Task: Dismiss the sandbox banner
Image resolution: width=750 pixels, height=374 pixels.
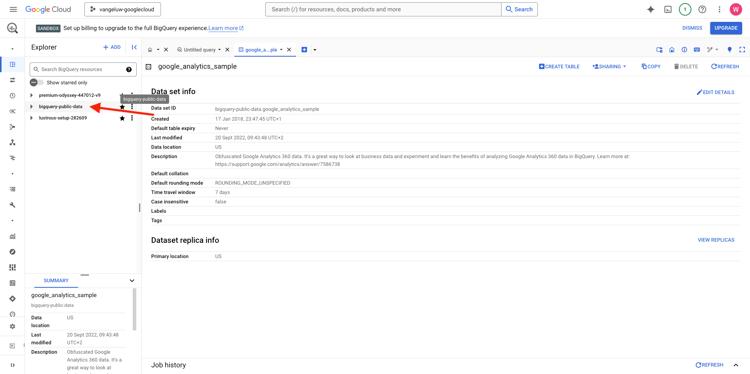Action: pos(692,28)
